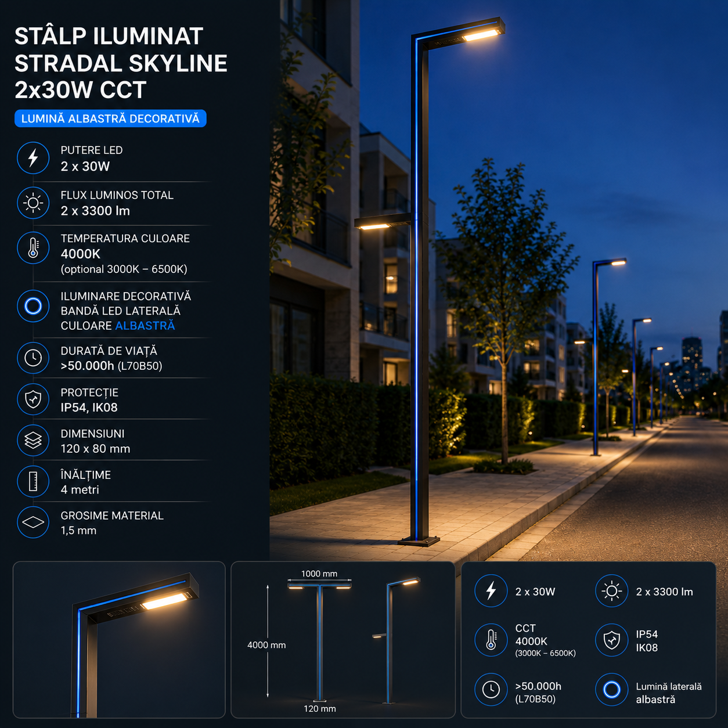Click the sun icon next to bottom 2 x 3300 lm
Viewport: 728px width, 728px height.
coord(611,591)
